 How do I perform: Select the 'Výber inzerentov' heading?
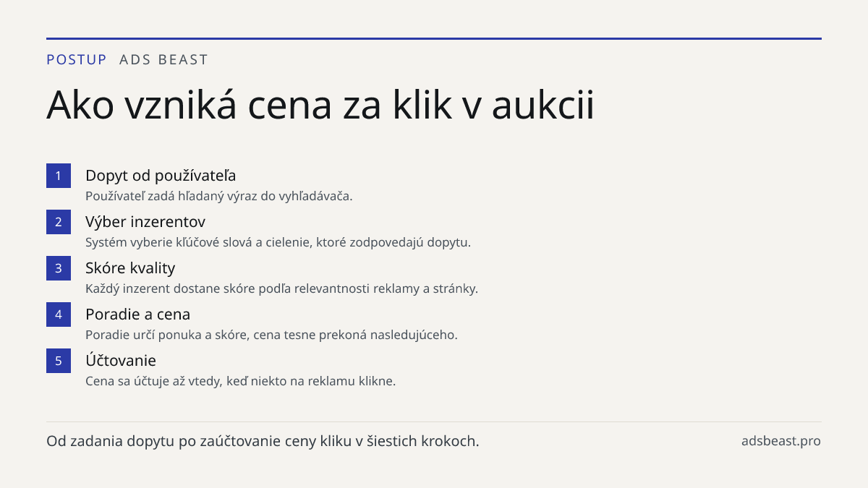click(x=145, y=222)
